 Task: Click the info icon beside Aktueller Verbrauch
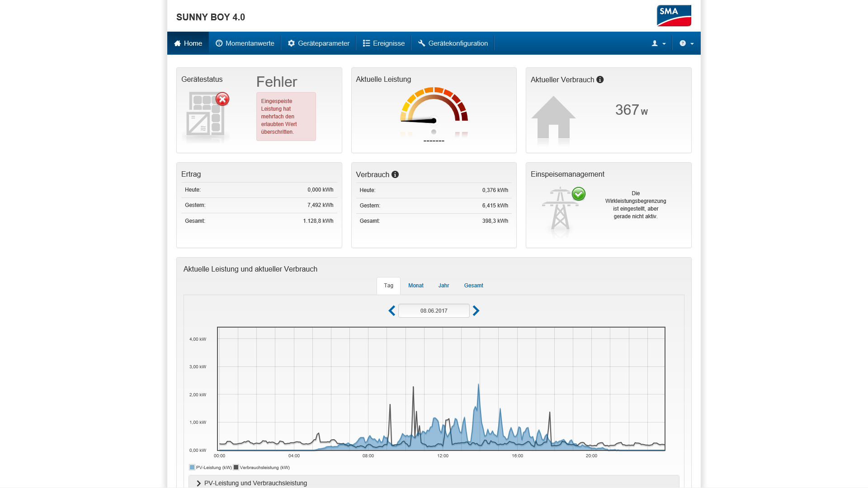pyautogui.click(x=600, y=80)
